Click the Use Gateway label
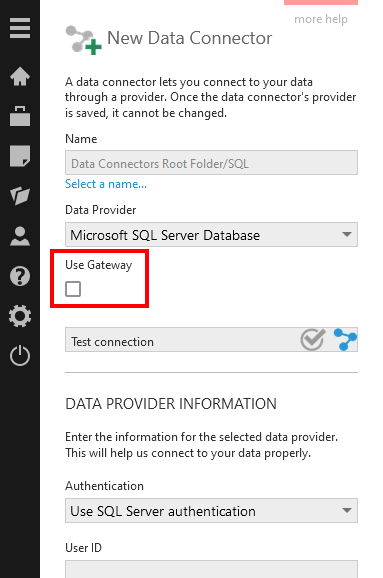The image size is (383, 578). [98, 265]
